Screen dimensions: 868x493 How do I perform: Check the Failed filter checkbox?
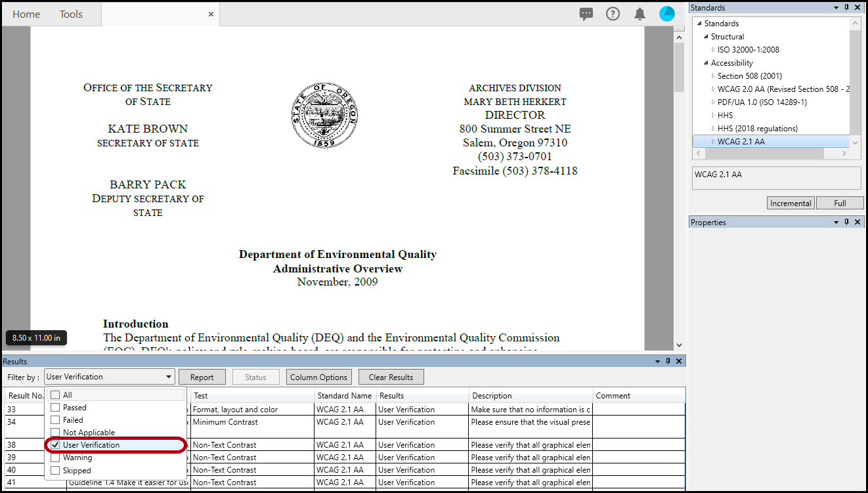pyautogui.click(x=55, y=420)
